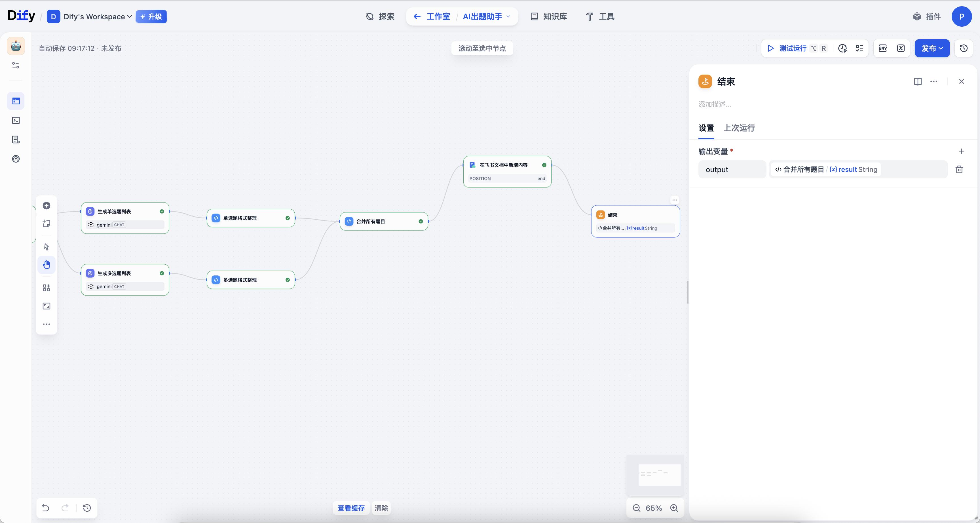Select the hand pan mode tool
The width and height of the screenshot is (980, 523).
[x=47, y=265]
